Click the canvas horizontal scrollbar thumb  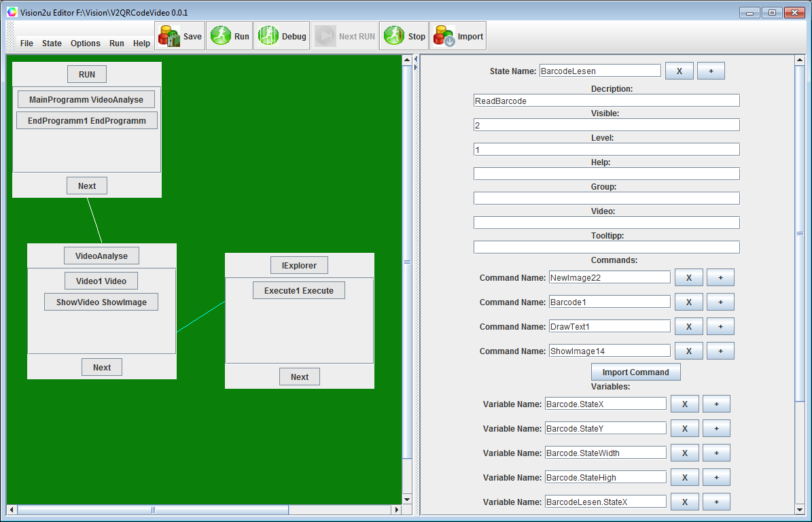tap(153, 510)
